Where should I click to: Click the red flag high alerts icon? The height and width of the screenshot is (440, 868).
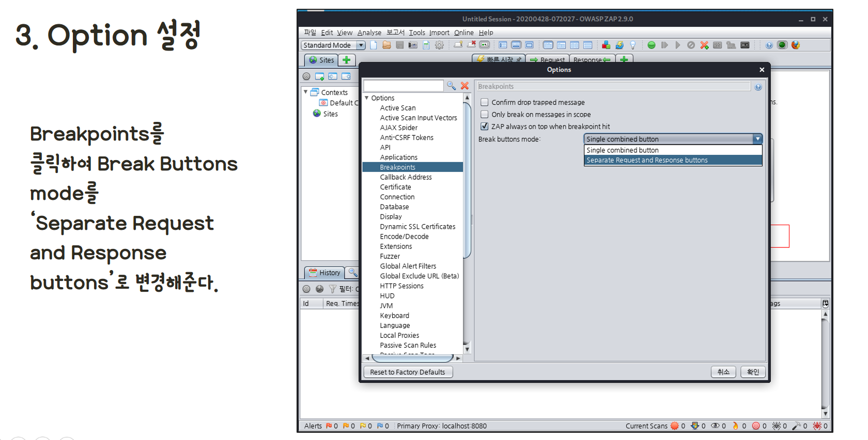(329, 426)
